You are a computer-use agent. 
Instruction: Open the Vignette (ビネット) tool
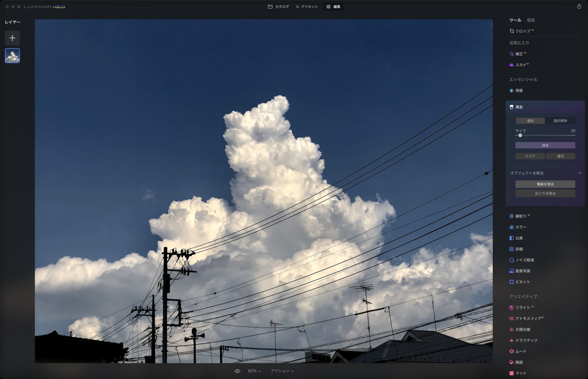point(522,282)
